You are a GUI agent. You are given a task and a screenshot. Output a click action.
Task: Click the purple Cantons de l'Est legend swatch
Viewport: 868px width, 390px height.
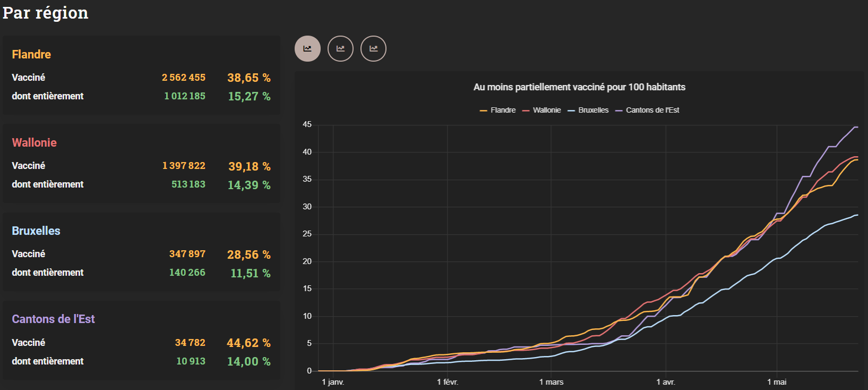[619, 111]
